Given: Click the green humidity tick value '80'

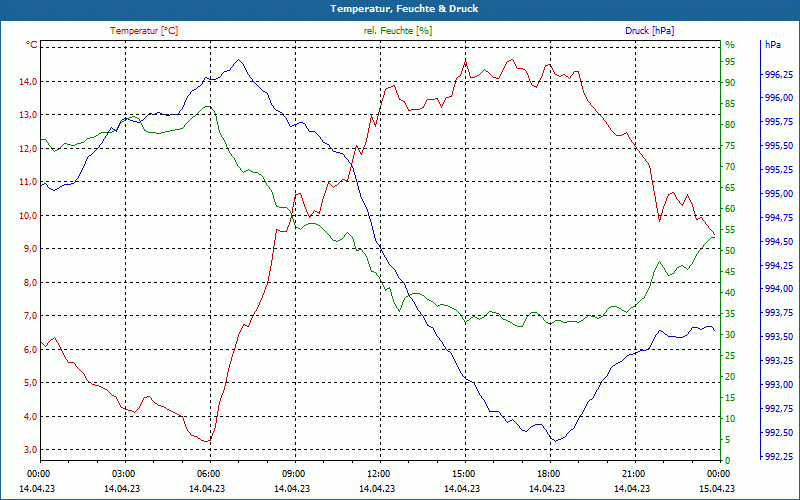Looking at the screenshot, I should [x=730, y=124].
